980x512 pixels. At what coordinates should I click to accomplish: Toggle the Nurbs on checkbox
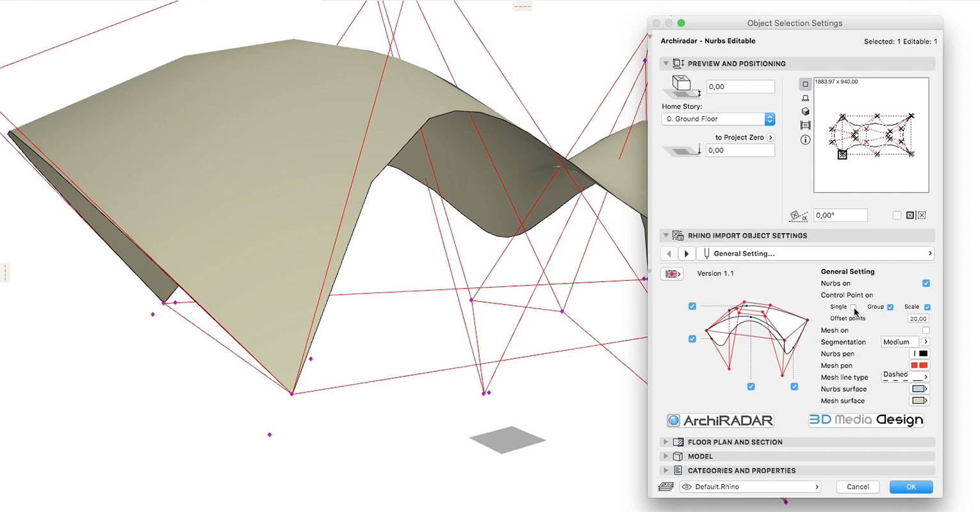point(926,283)
